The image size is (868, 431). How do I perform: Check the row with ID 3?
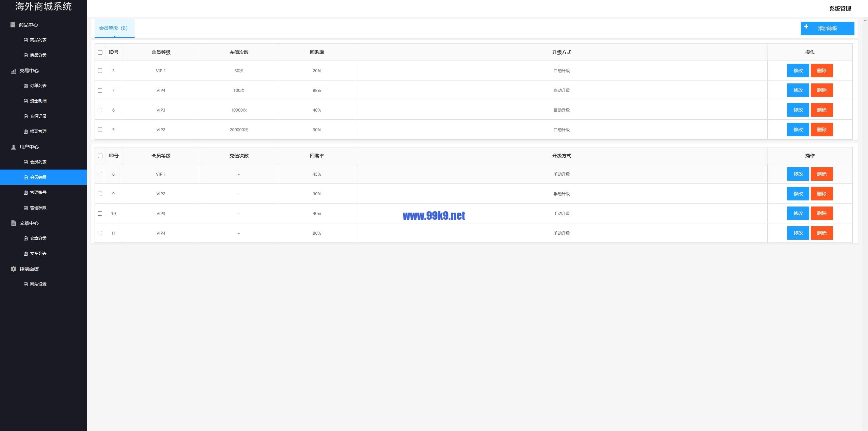click(100, 71)
